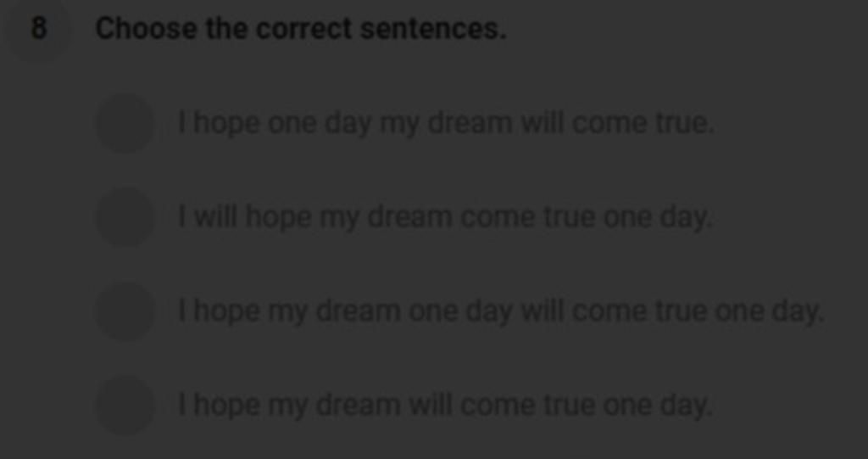Select the first answer option's round checkbox
This screenshot has height=459, width=868.
tap(125, 122)
